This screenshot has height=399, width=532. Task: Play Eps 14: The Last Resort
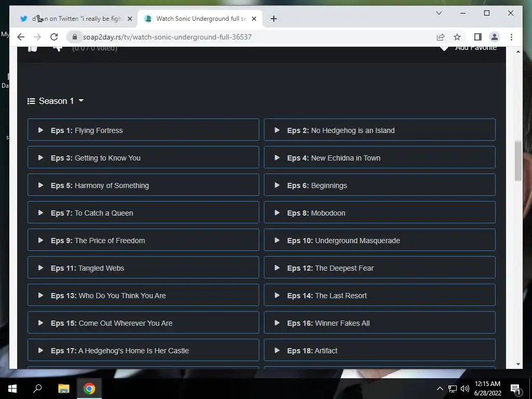[380, 295]
